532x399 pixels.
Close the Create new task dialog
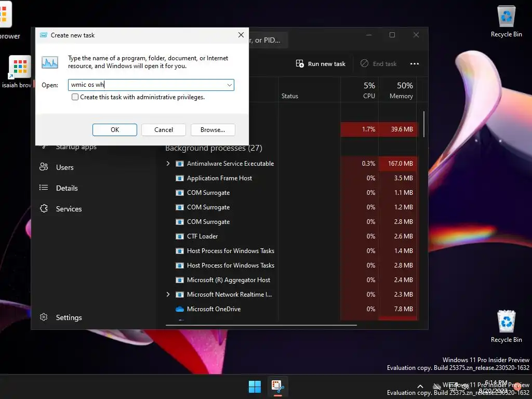[x=241, y=35]
